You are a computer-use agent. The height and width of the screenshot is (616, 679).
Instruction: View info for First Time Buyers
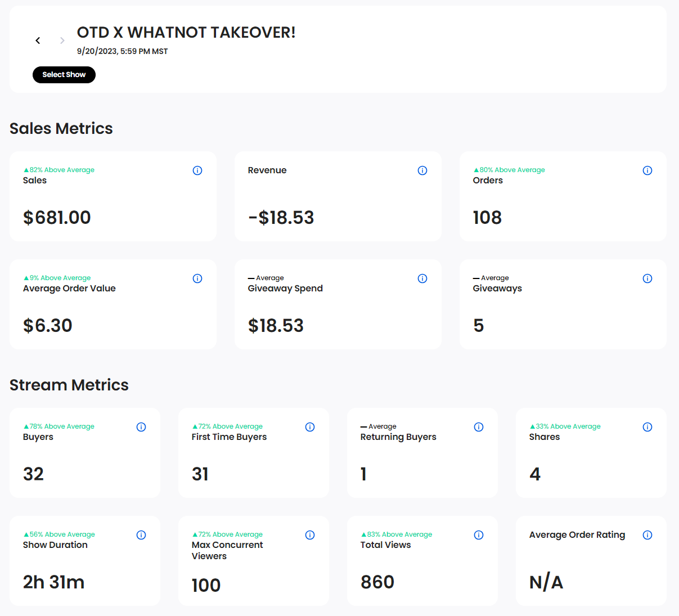pos(310,427)
